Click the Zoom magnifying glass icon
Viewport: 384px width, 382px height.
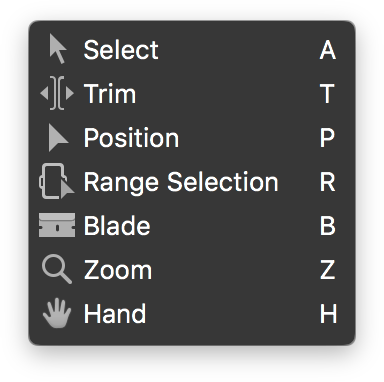point(57,269)
